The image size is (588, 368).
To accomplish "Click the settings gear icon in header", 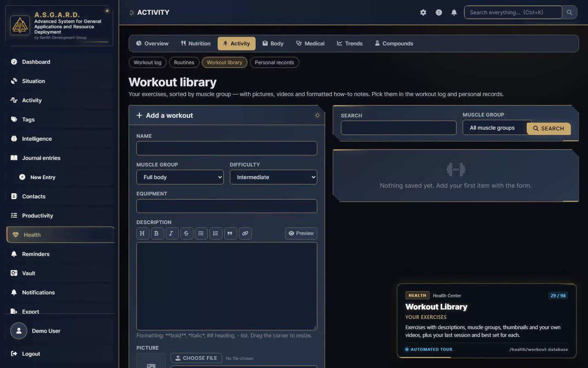I will tap(423, 12).
